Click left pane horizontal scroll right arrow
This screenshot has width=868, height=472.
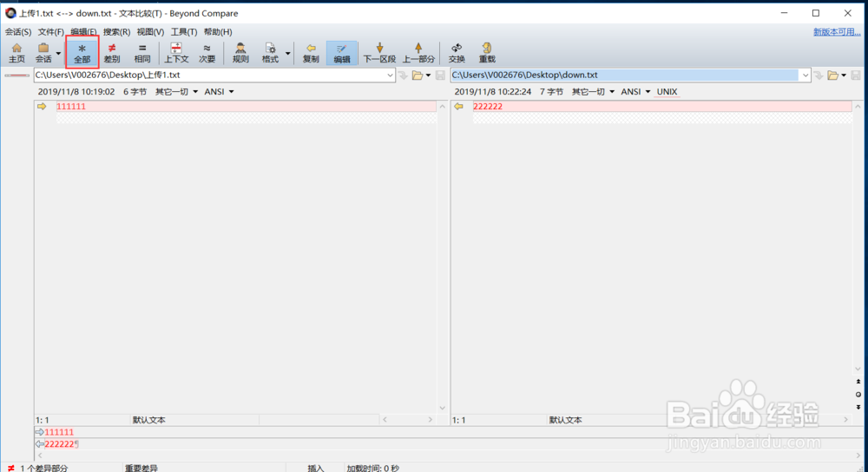pos(431,420)
